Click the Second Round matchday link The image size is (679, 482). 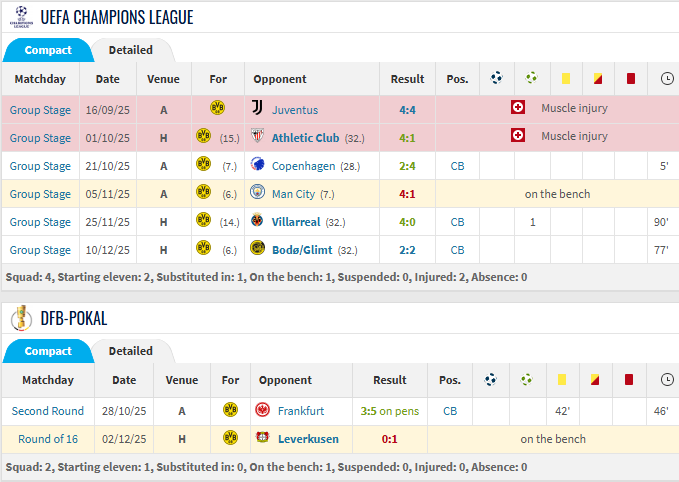(48, 411)
